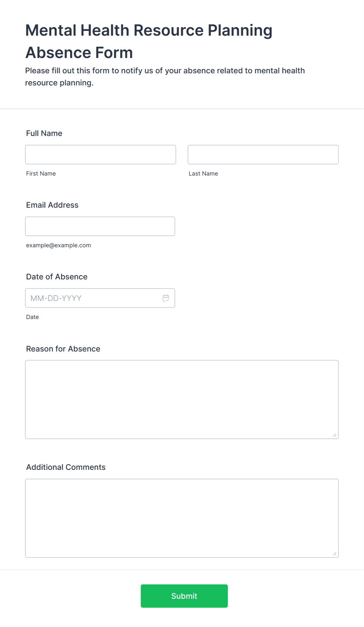Click the Full Name field label

(x=44, y=133)
